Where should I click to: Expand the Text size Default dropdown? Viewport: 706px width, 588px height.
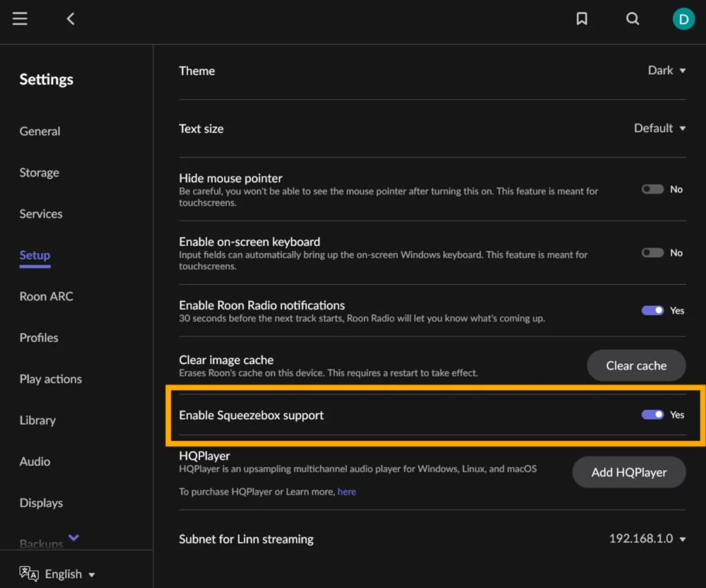(x=660, y=128)
